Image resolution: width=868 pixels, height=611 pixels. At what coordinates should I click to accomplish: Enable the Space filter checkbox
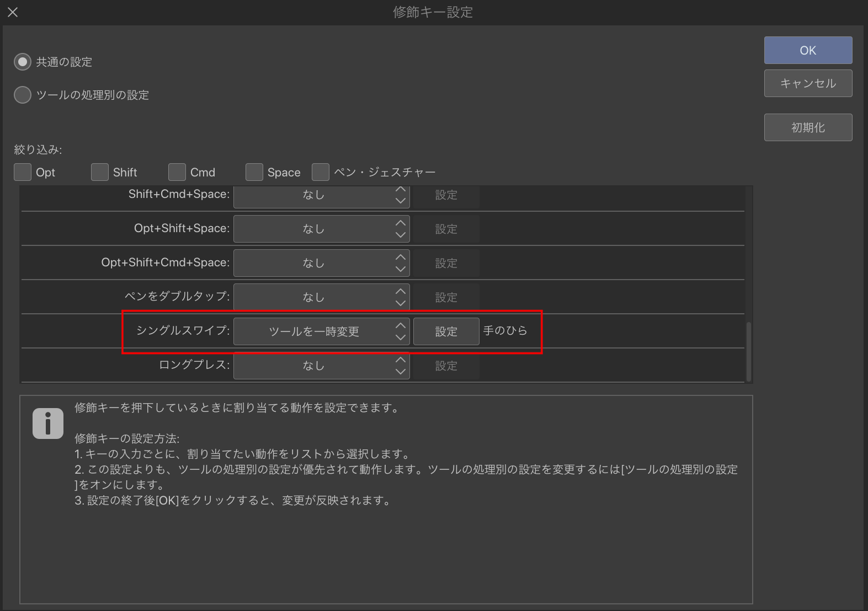(254, 172)
